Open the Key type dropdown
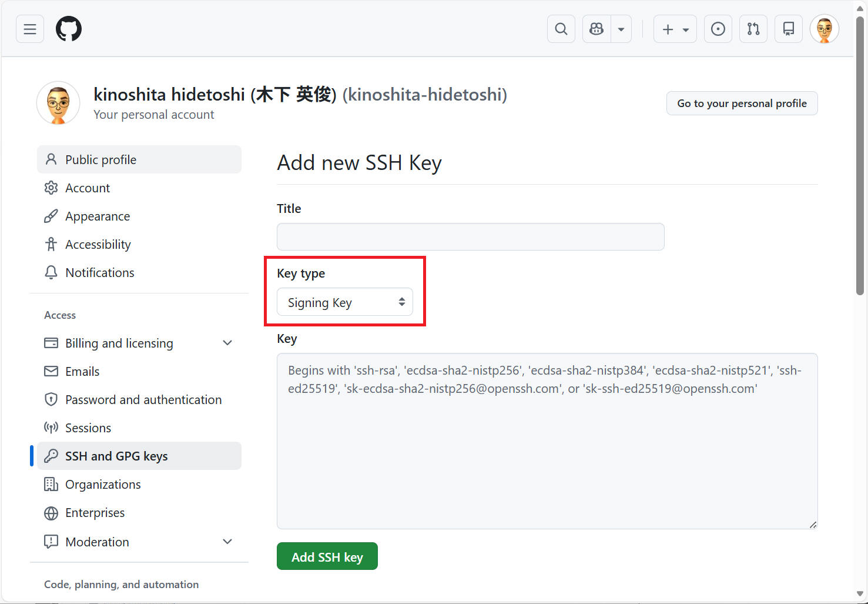 pyautogui.click(x=344, y=302)
